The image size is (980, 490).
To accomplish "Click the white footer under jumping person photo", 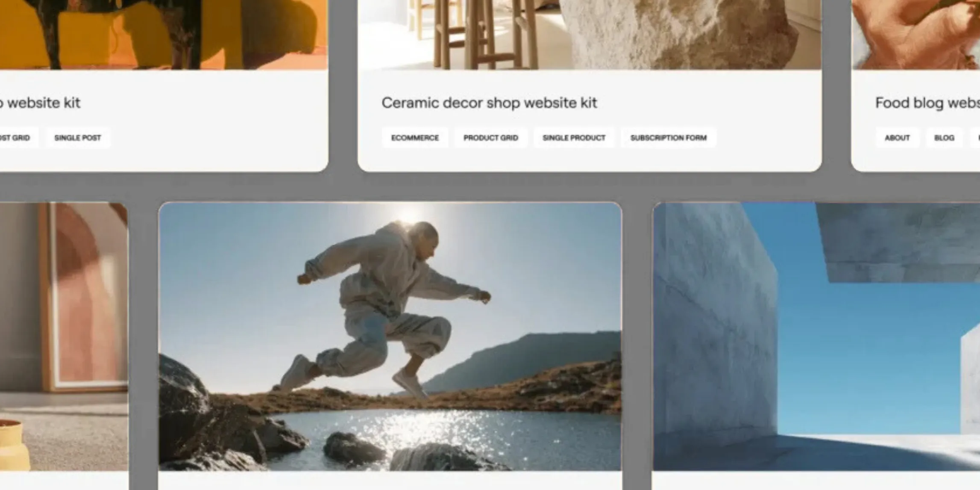I will (390, 481).
